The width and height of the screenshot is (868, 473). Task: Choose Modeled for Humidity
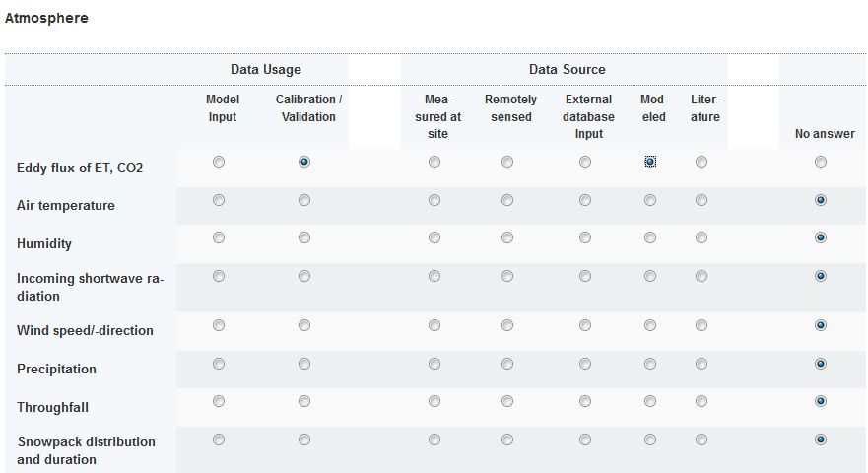(650, 237)
